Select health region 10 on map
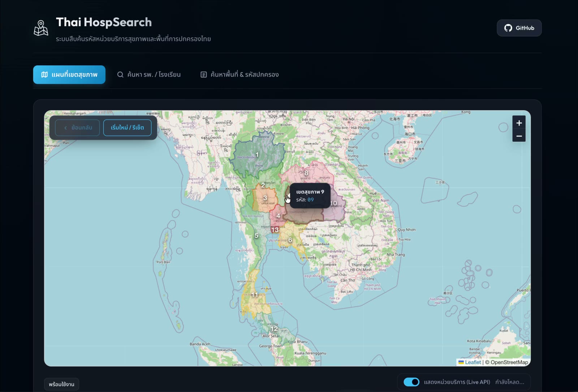 click(x=333, y=203)
